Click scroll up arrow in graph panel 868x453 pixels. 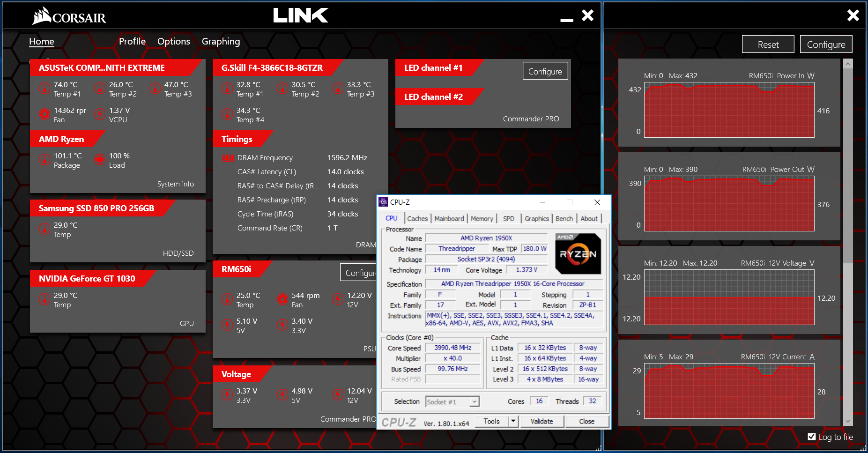point(848,64)
